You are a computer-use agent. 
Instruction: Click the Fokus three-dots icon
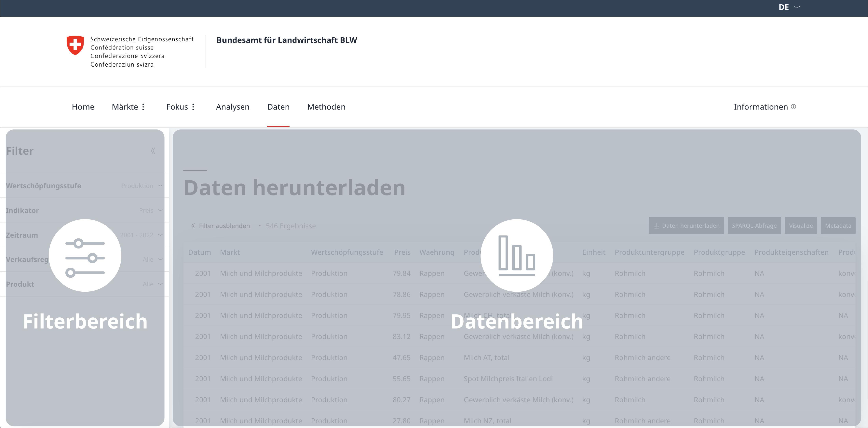coord(193,107)
